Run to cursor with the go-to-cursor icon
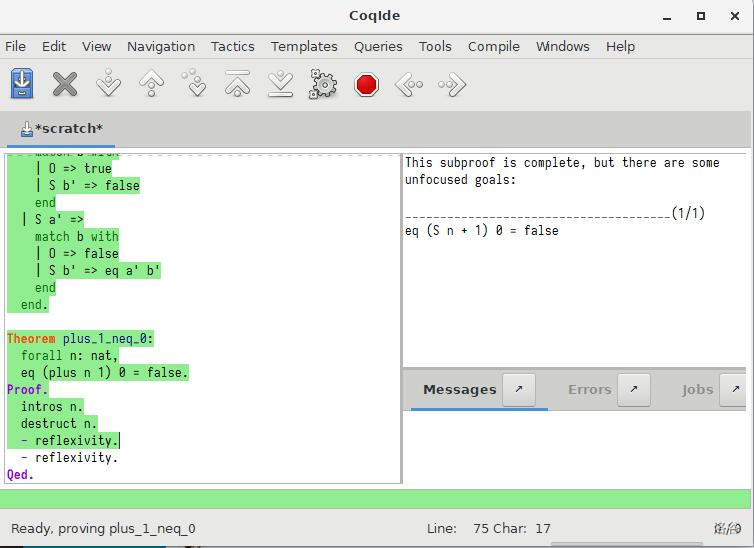The height and width of the screenshot is (548, 754). click(x=194, y=85)
